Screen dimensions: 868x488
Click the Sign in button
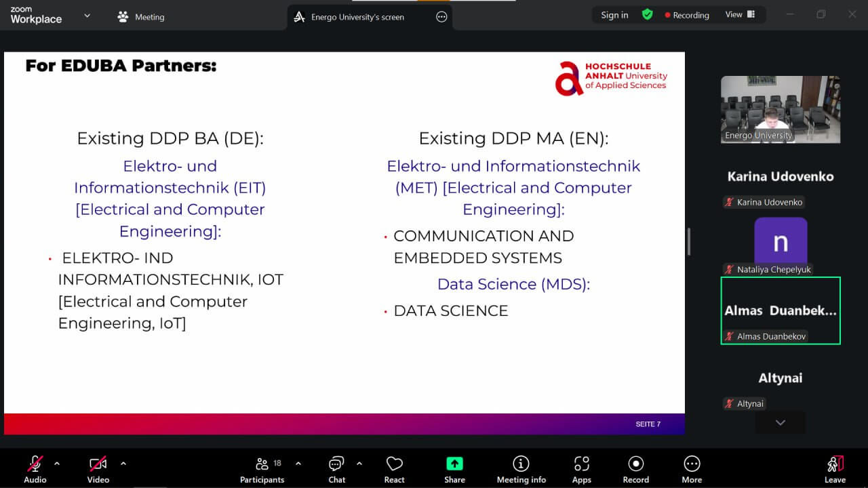[x=614, y=15]
